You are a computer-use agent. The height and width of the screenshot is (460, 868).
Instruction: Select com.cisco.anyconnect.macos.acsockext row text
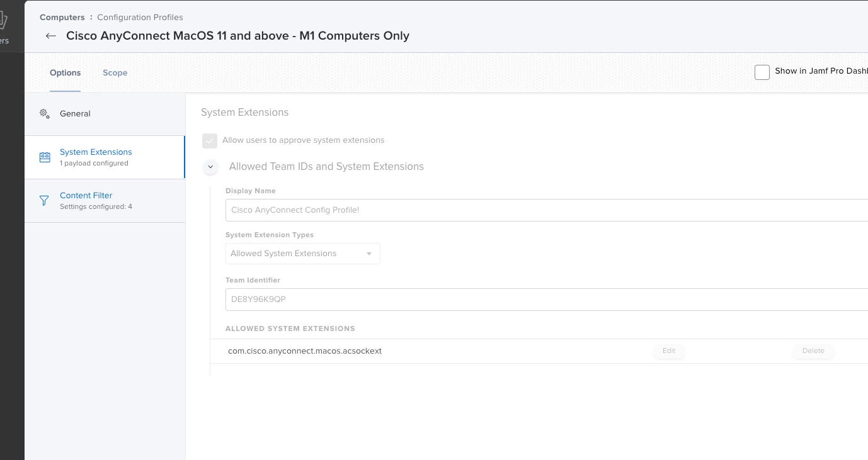[x=305, y=351]
